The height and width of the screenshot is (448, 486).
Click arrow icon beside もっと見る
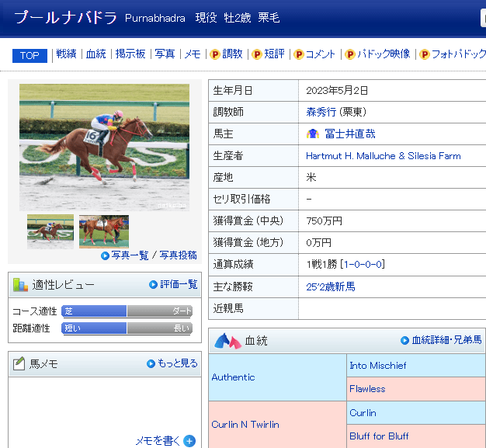(x=151, y=363)
